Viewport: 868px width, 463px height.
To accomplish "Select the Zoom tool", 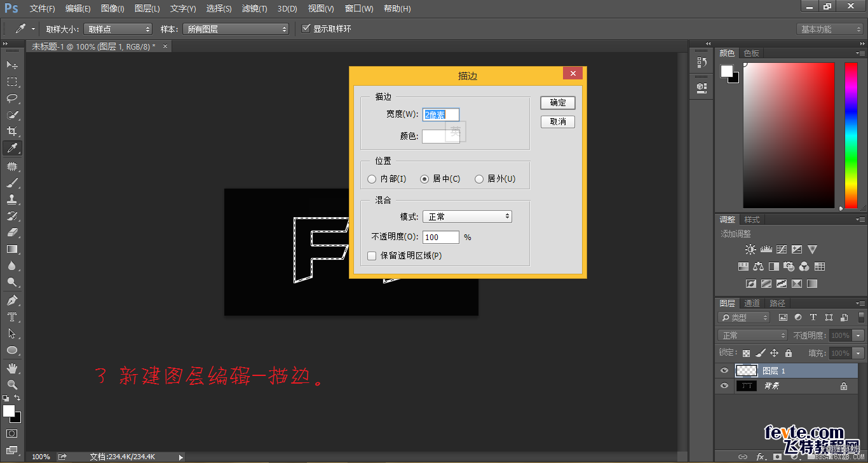I will (11, 384).
